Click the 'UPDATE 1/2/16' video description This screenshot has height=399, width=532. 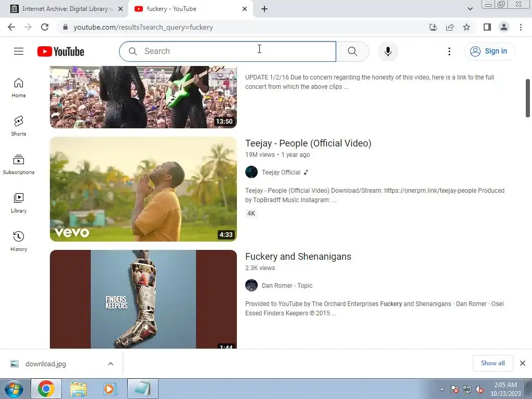pyautogui.click(x=369, y=82)
